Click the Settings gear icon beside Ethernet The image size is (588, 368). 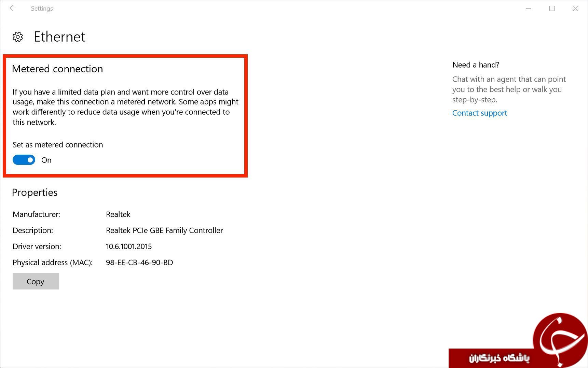point(18,37)
